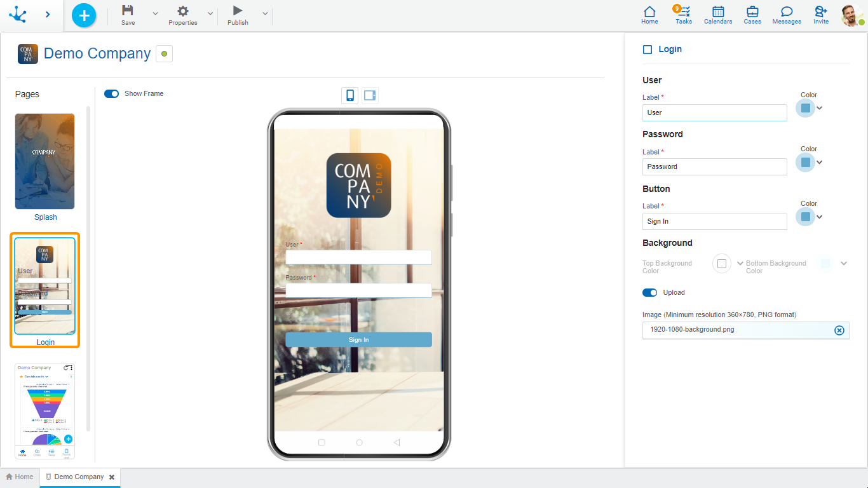
Task: Click the Demo Company title text
Action: pyautogui.click(x=97, y=54)
